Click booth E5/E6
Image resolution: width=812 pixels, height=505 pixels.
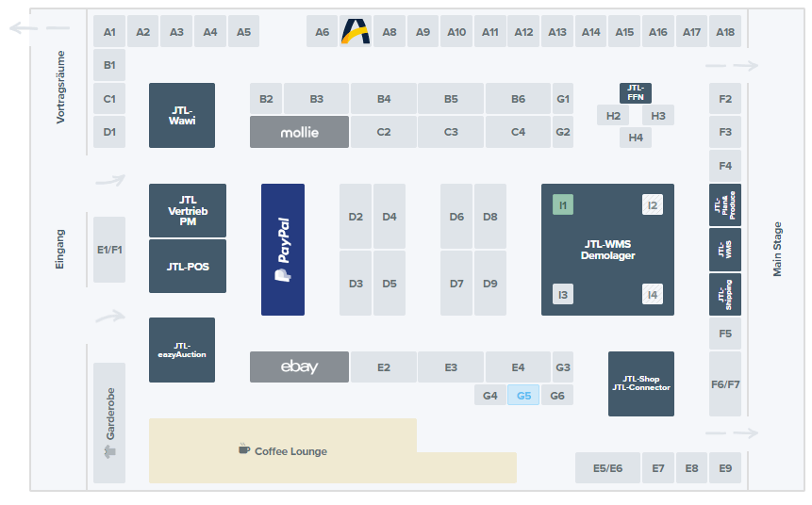(x=608, y=467)
